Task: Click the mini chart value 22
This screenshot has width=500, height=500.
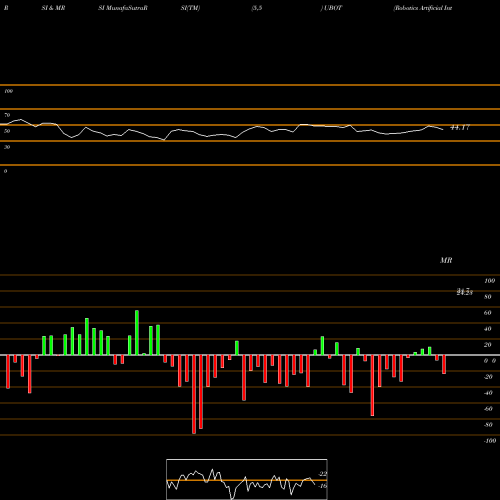Action: pyautogui.click(x=322, y=474)
